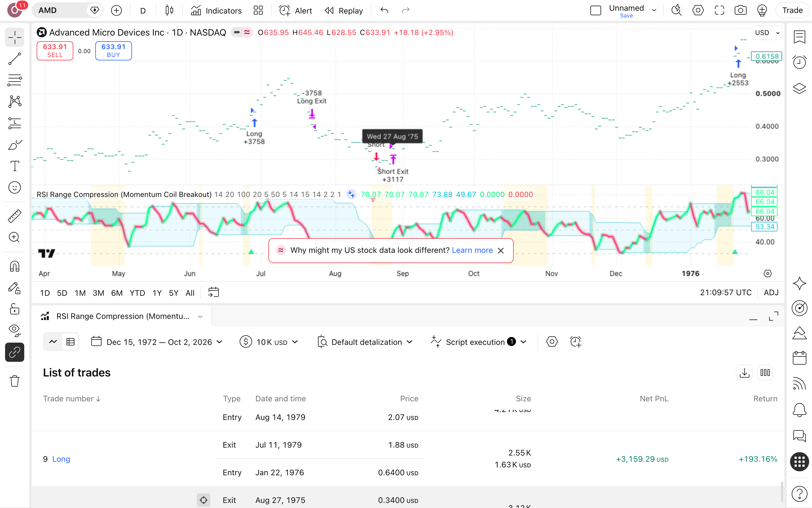Viewport: 812px width, 508px height.
Task: Click the Learn more link
Action: tap(472, 250)
